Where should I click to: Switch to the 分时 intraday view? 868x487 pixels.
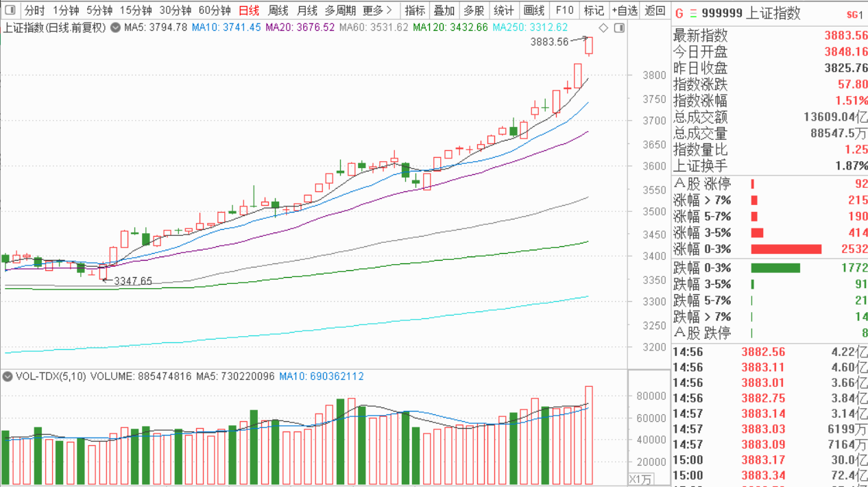point(34,10)
